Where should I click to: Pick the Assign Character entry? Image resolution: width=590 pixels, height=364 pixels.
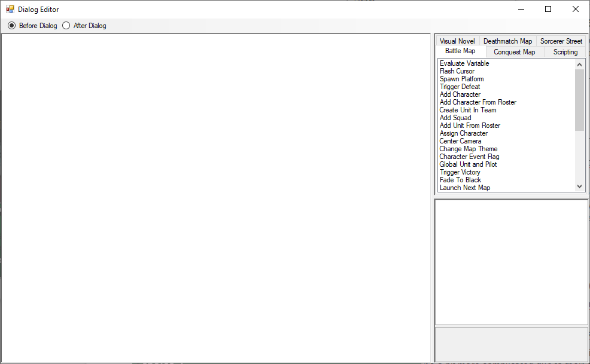pyautogui.click(x=464, y=133)
